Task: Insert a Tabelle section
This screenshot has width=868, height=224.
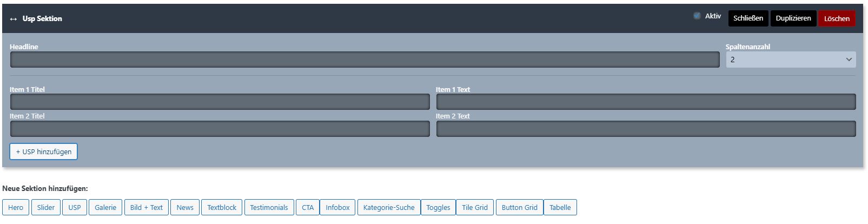Action: tap(560, 207)
